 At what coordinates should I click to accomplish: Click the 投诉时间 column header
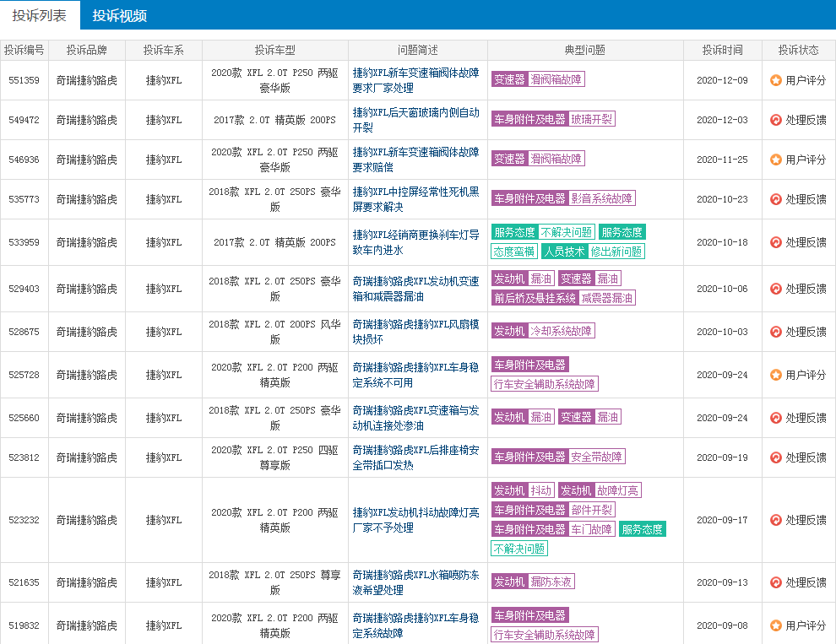coord(723,50)
